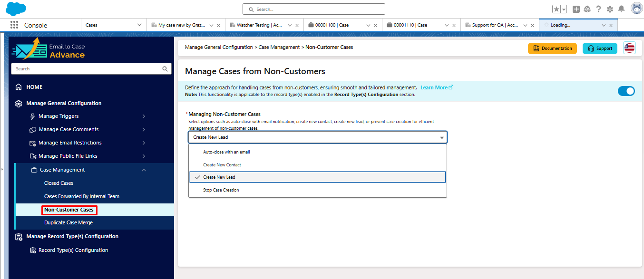The height and width of the screenshot is (279, 644).
Task: Click the Support button
Action: point(600,48)
